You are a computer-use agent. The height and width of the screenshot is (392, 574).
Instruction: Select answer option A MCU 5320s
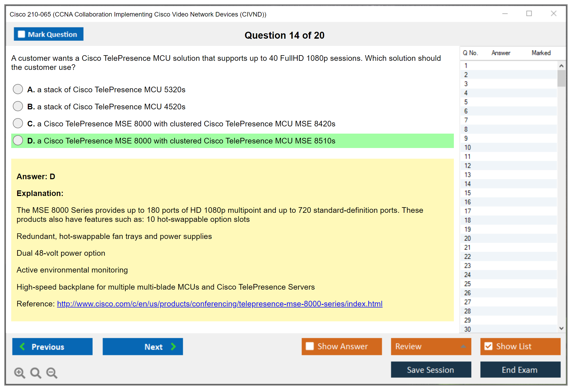point(18,89)
